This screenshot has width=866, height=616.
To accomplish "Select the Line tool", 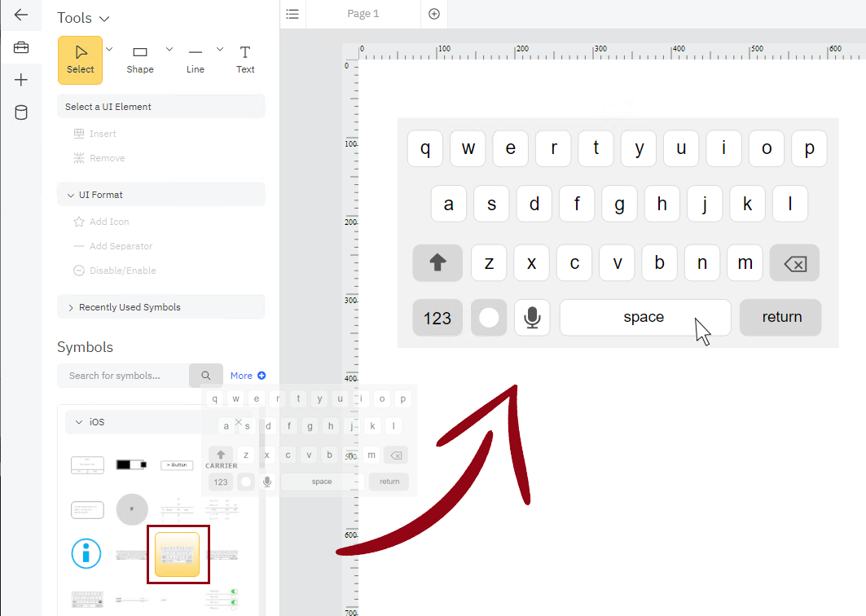I will (195, 59).
